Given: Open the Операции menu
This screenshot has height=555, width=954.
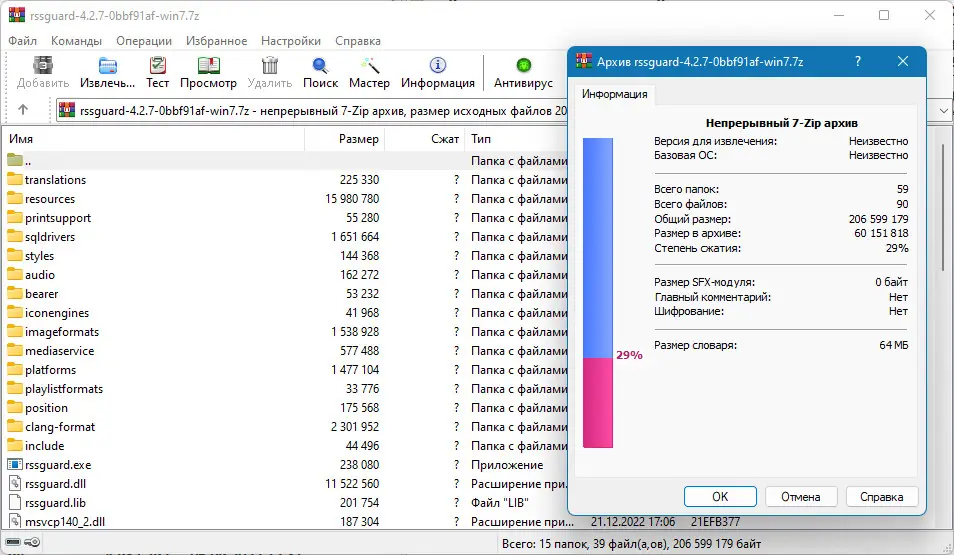Looking at the screenshot, I should (x=144, y=41).
